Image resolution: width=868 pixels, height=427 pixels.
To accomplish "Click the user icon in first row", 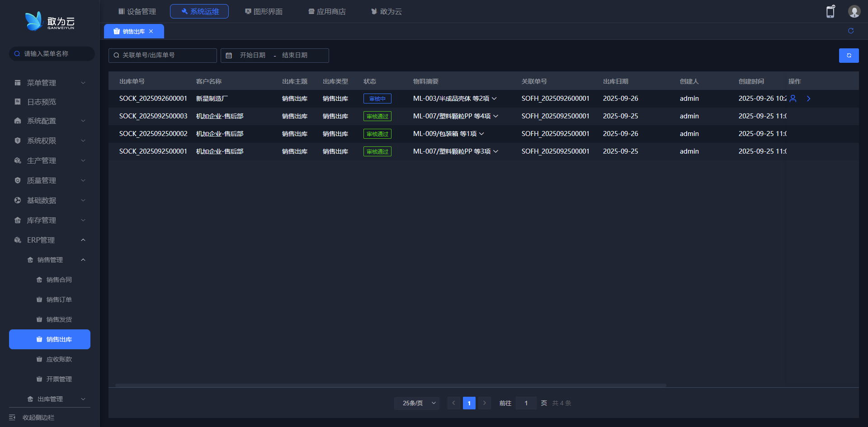I will pyautogui.click(x=793, y=99).
